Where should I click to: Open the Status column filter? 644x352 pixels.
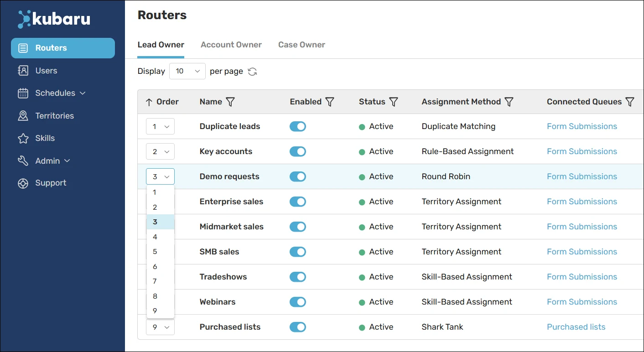tap(394, 102)
